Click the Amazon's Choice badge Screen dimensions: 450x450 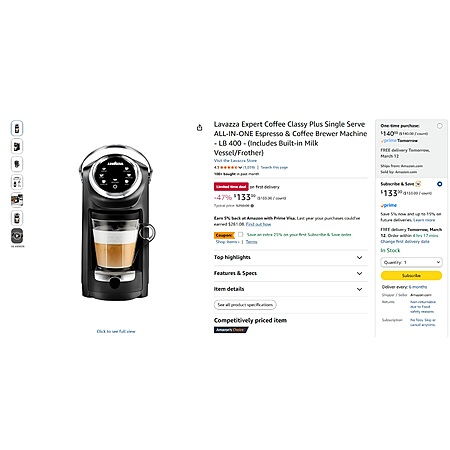coord(231,330)
